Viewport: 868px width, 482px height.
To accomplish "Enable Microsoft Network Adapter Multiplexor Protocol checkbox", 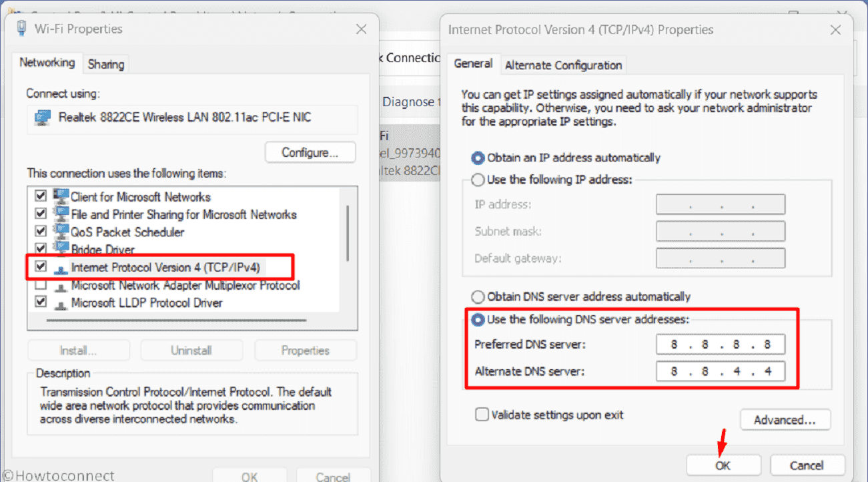I will click(x=41, y=285).
